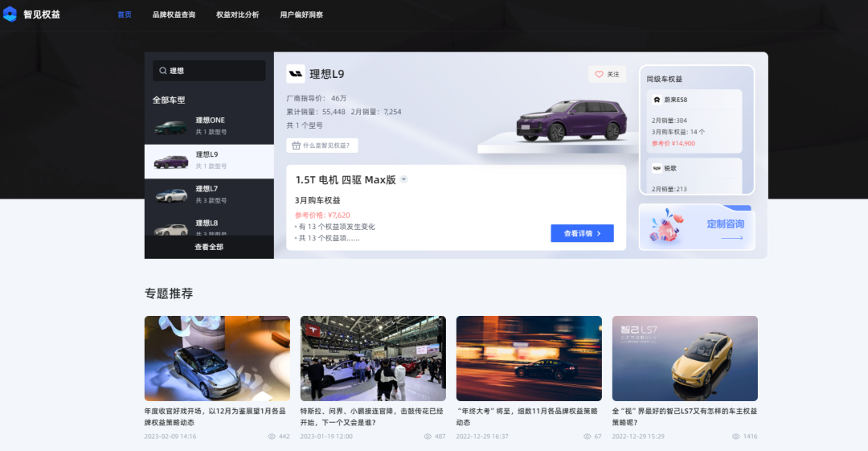The height and width of the screenshot is (451, 868).
Task: Open article title 年度收官好戏开场
Action: (215, 416)
